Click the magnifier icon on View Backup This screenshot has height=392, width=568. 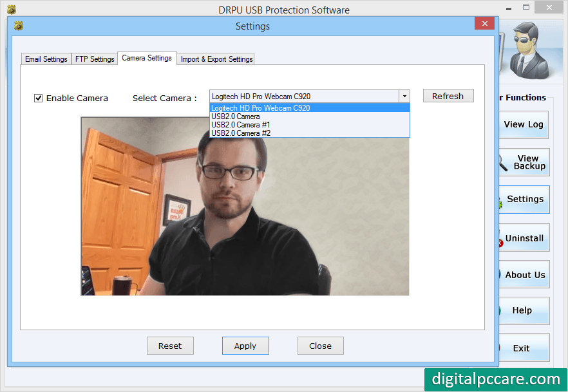pyautogui.click(x=503, y=162)
